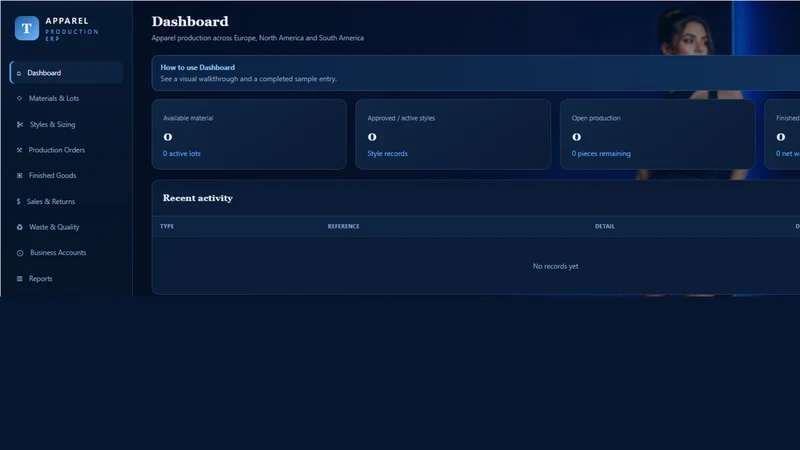800x450 pixels.
Task: Click the Style records link
Action: point(387,154)
